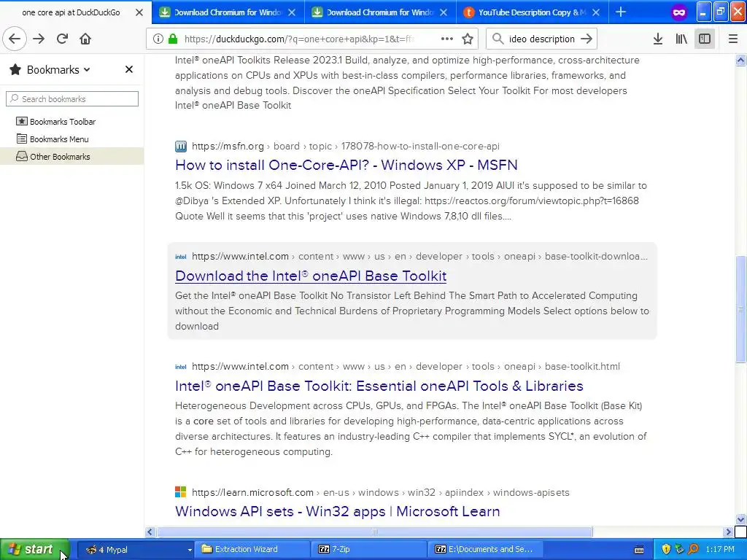Image resolution: width=747 pixels, height=560 pixels.
Task: Go back to the previous page
Action: [15, 39]
